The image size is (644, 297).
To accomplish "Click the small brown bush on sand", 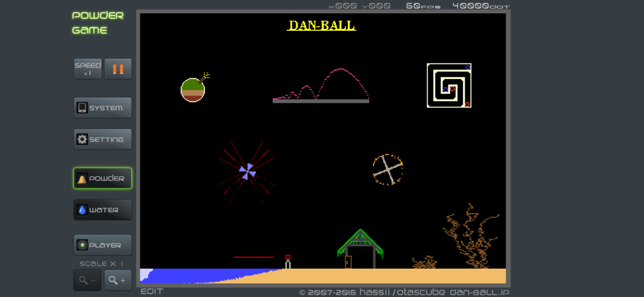I will pos(425,262).
